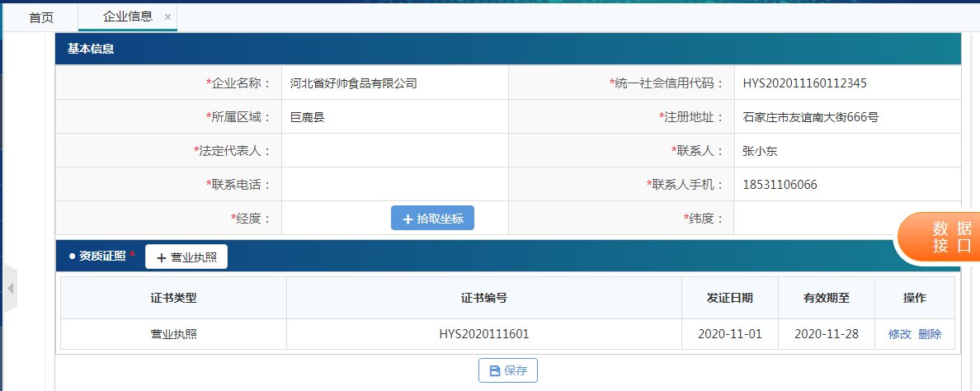Click the 拾取坐标 button

click(432, 219)
